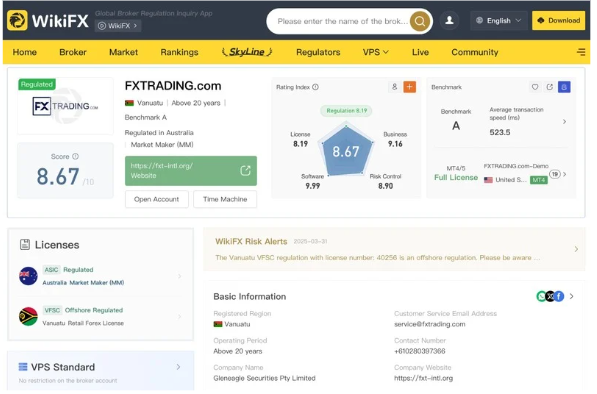
Task: Click the share icon in Benchmark panel
Action: click(549, 87)
